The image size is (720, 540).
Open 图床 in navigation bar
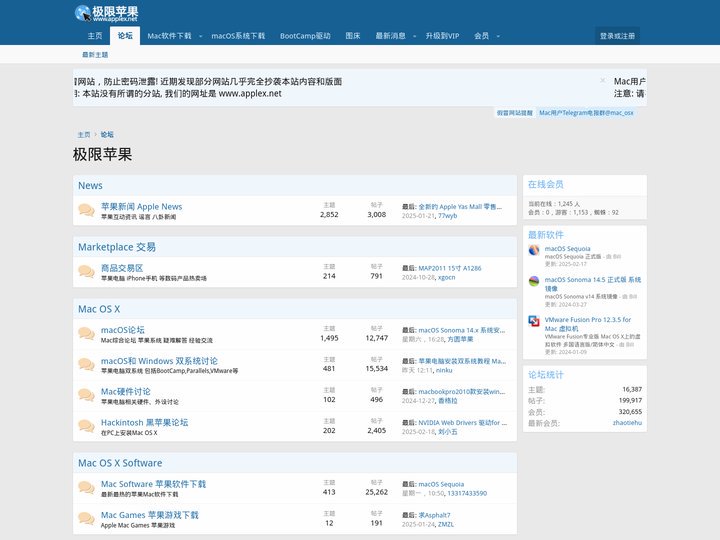coord(353,36)
